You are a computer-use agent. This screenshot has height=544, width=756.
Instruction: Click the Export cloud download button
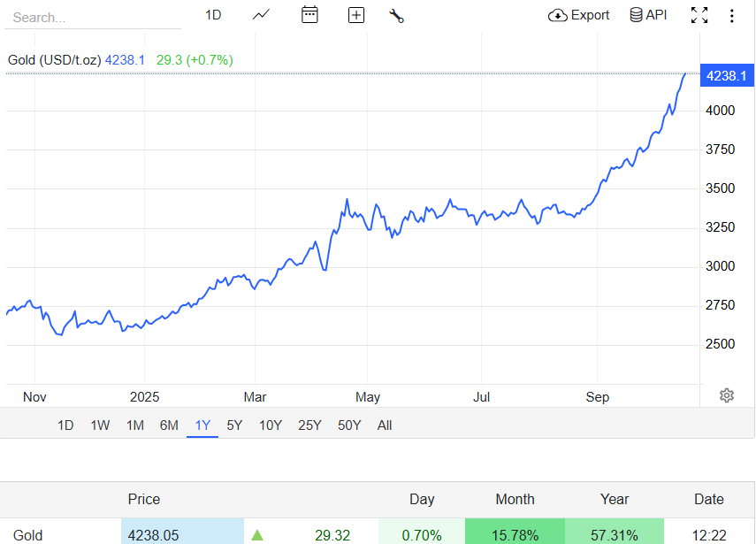pyautogui.click(x=579, y=15)
